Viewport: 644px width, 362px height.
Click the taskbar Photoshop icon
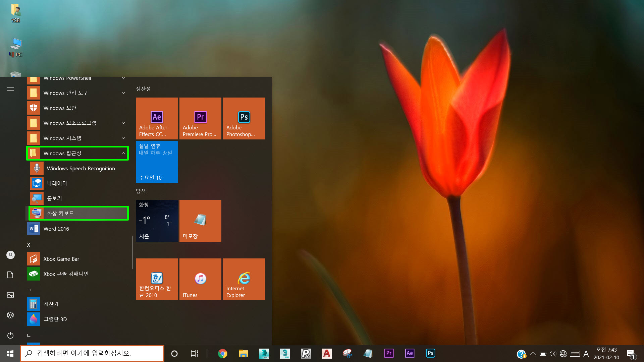pos(430,353)
